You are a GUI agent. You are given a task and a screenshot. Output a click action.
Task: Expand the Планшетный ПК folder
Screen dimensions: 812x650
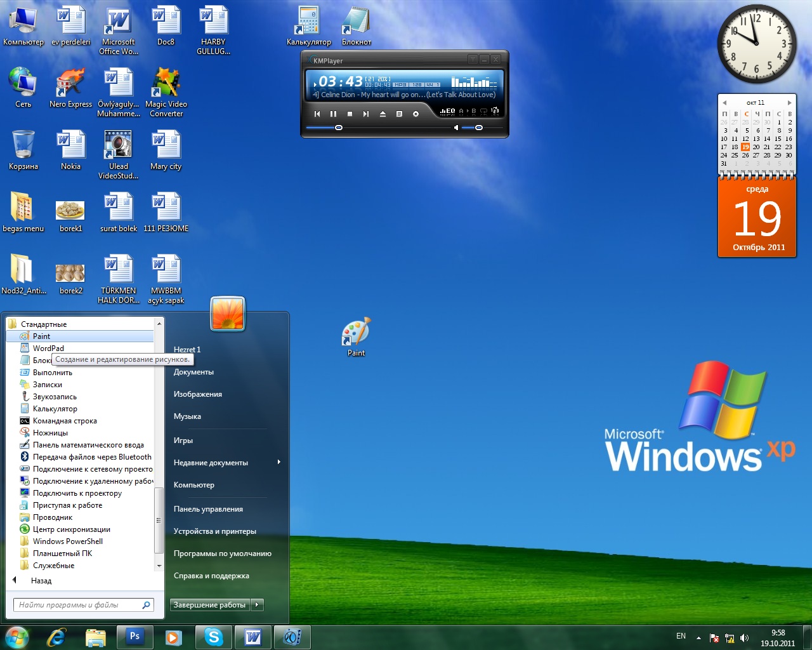point(80,554)
